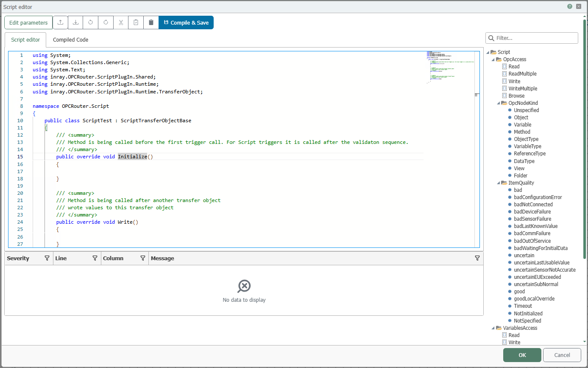Select Timeout quality item
This screenshot has width=588, height=368.
click(x=523, y=306)
